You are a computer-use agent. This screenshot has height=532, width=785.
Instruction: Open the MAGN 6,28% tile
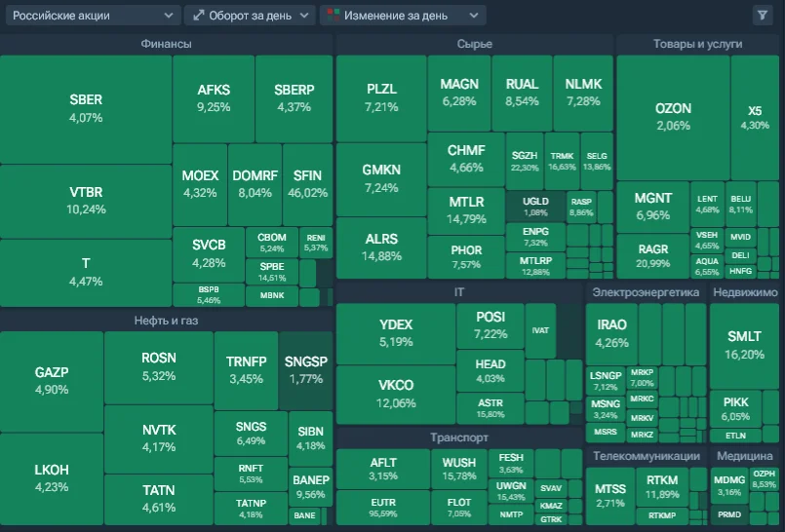click(459, 93)
